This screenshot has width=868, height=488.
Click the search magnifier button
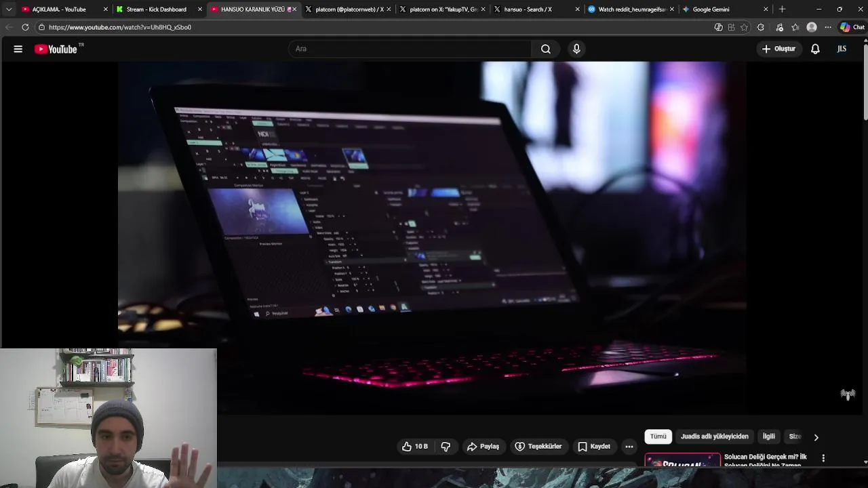click(546, 49)
